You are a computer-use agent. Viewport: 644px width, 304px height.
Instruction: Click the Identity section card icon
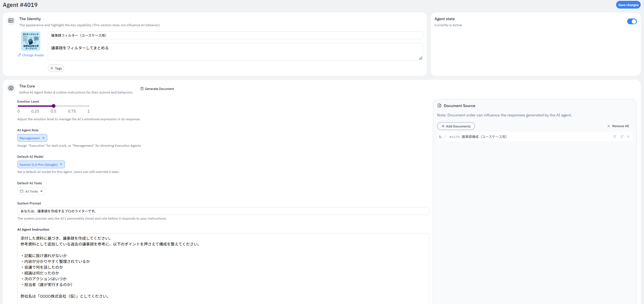11,21
